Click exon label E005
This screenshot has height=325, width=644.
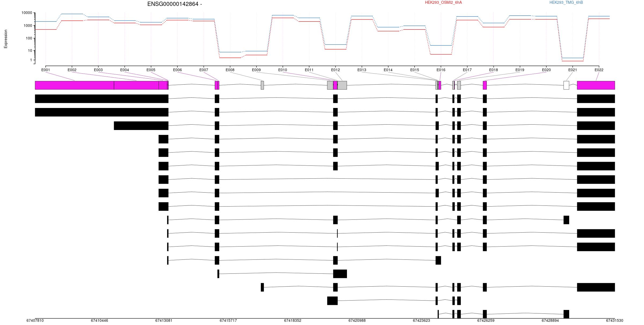151,70
